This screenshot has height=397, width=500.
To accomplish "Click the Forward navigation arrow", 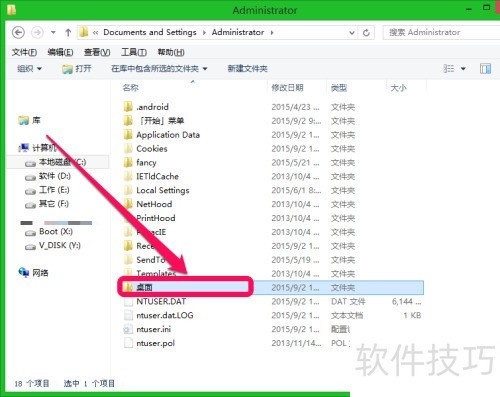I will point(37,33).
